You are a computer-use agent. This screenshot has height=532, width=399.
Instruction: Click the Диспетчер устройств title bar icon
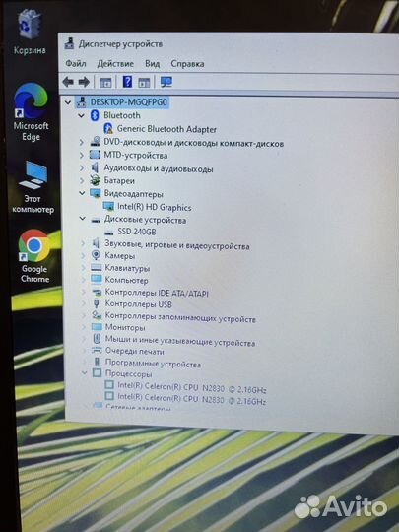[x=69, y=43]
